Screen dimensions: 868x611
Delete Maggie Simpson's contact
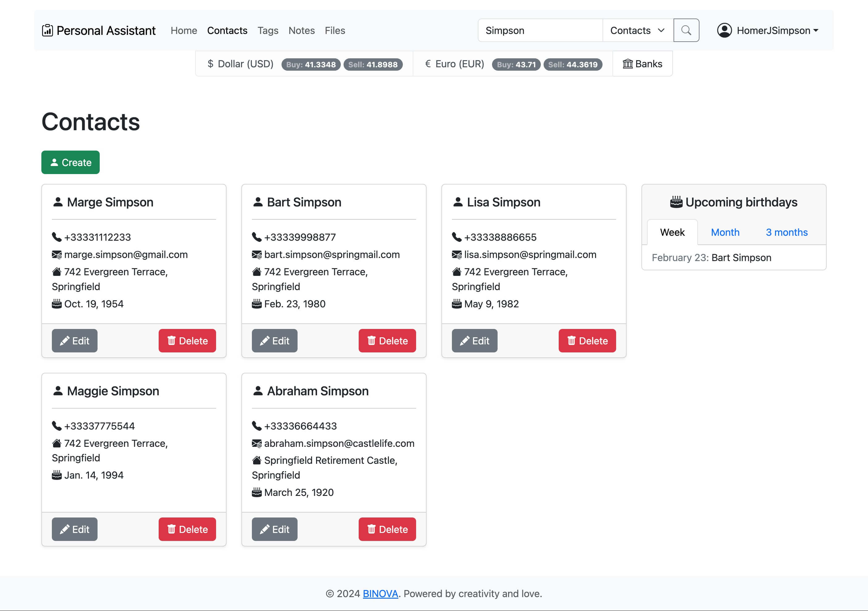point(187,530)
